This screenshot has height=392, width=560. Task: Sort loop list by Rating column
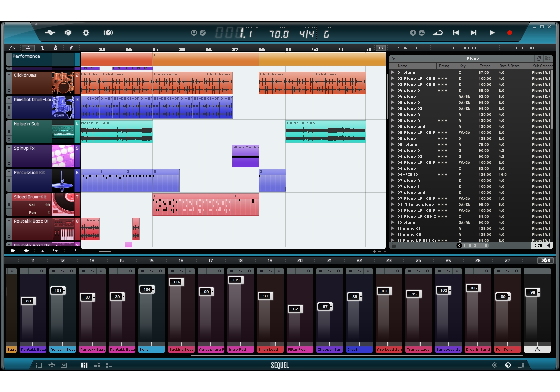point(444,66)
